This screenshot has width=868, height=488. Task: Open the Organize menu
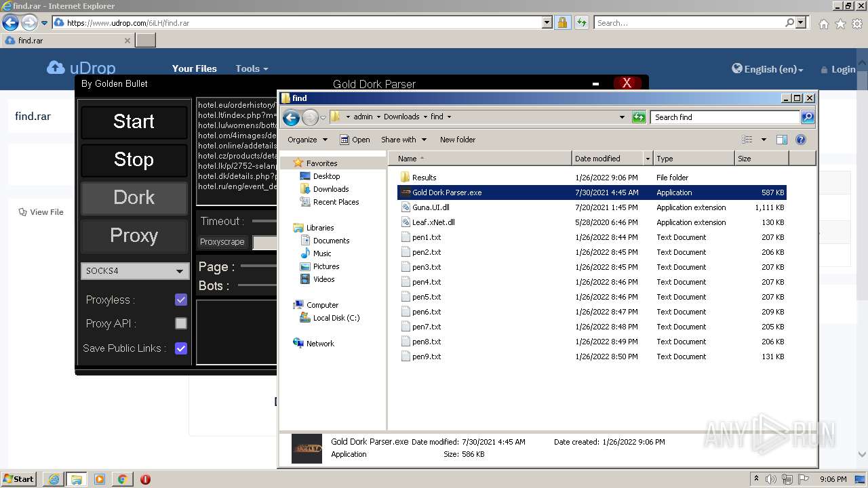[307, 140]
